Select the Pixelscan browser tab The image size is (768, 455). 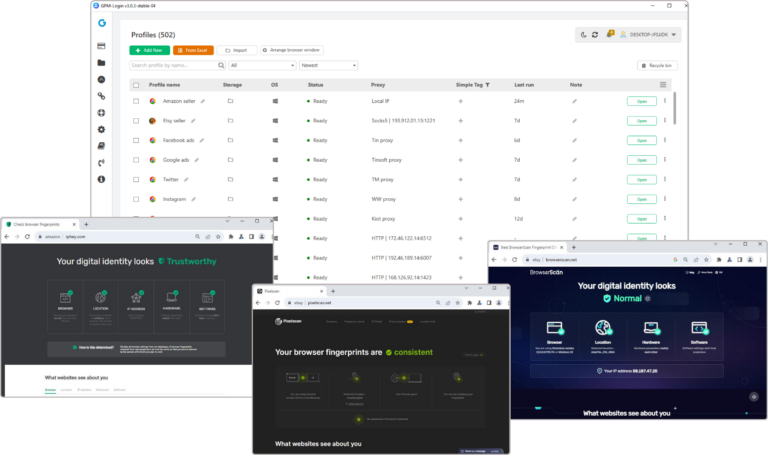pyautogui.click(x=290, y=291)
